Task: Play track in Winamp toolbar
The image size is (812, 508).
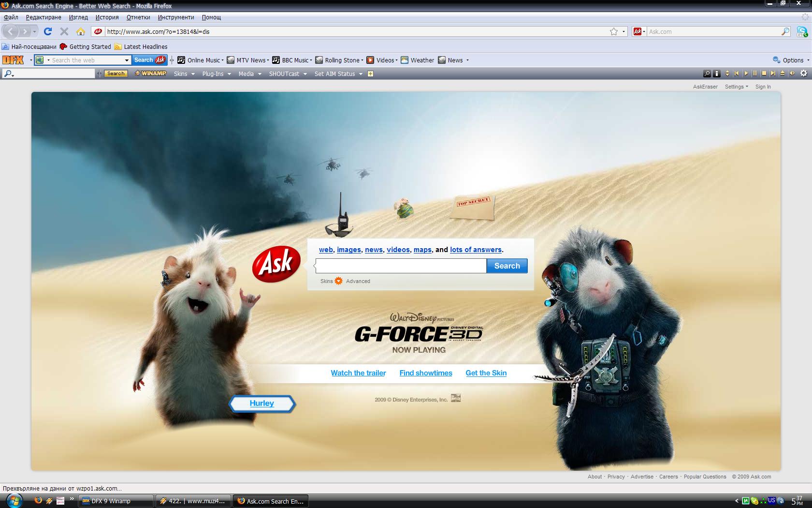Action: pyautogui.click(x=746, y=74)
